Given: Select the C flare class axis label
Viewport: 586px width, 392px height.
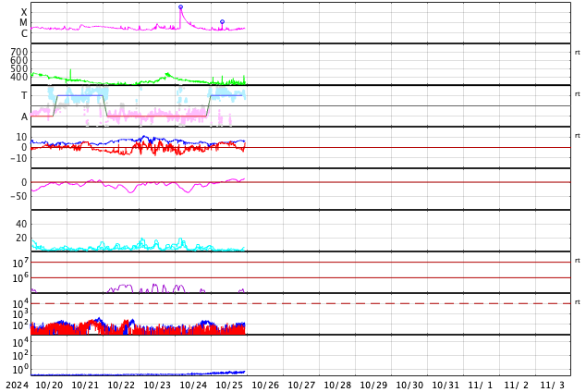Looking at the screenshot, I should click(24, 33).
